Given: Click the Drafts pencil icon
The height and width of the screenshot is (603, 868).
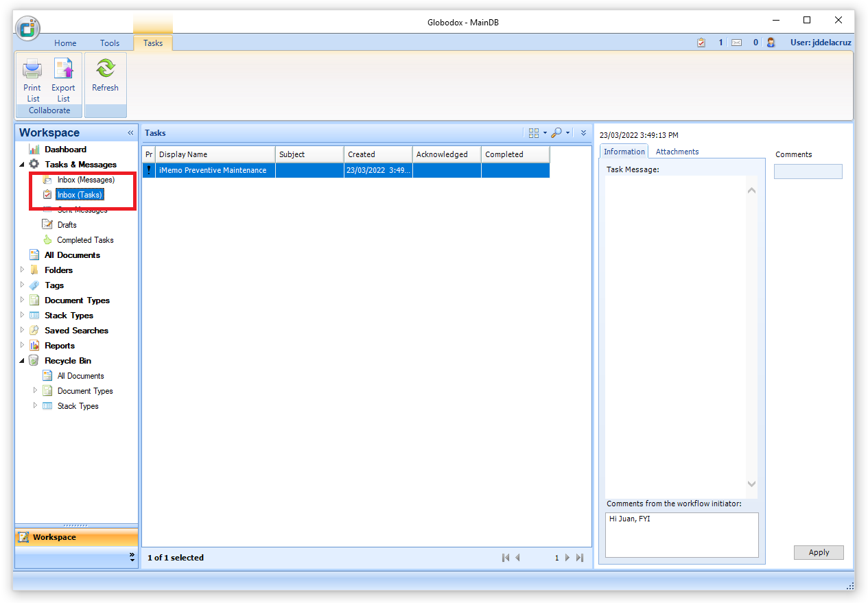Looking at the screenshot, I should coord(47,225).
